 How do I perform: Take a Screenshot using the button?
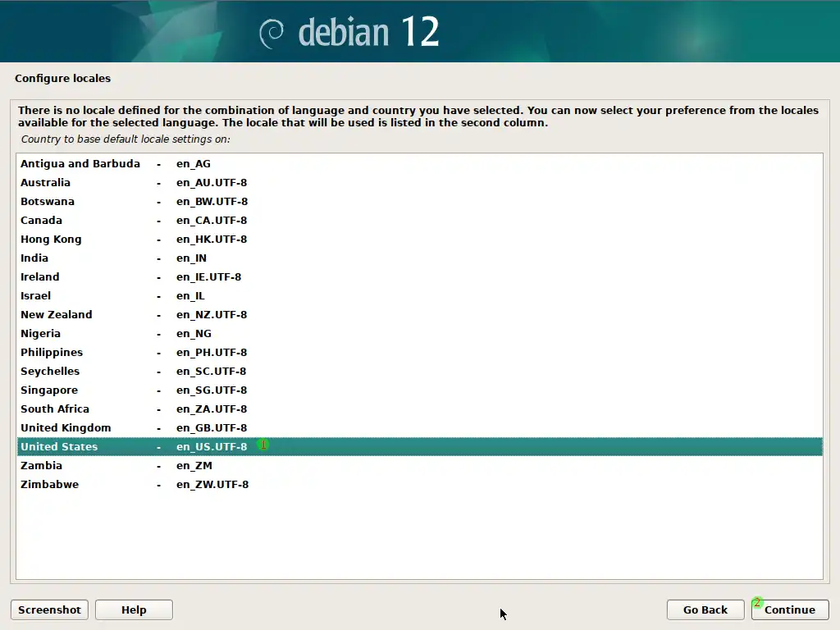click(x=49, y=609)
